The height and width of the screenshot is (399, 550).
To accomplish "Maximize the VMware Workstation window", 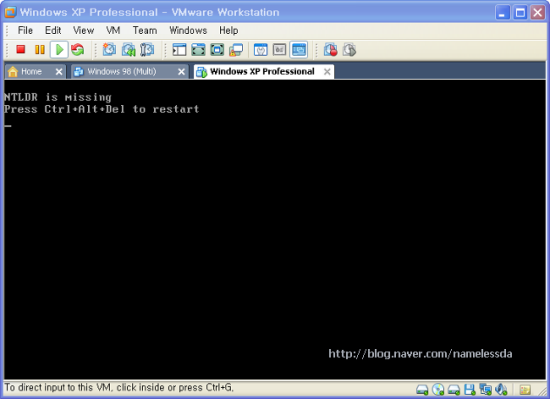I will [520, 12].
